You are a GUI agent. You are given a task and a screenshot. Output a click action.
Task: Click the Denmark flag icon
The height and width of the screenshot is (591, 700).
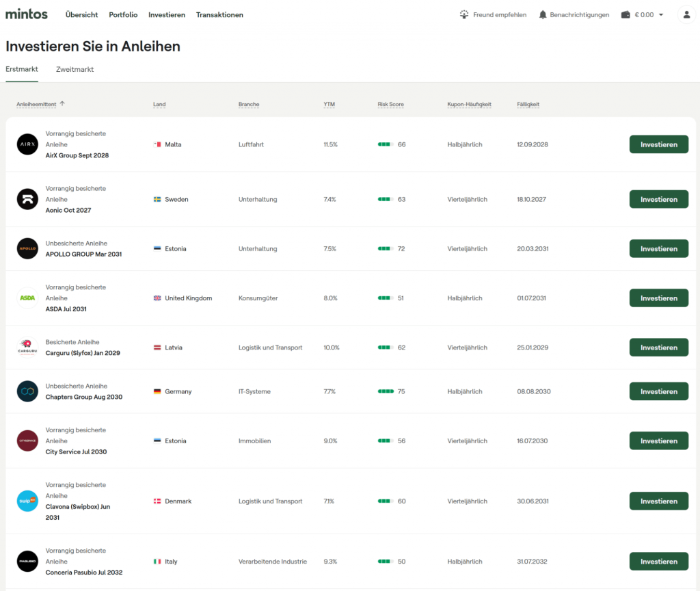click(x=157, y=501)
